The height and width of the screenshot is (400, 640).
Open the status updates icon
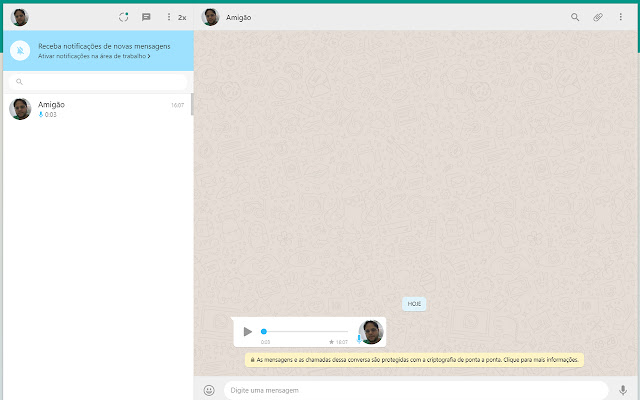pyautogui.click(x=123, y=17)
